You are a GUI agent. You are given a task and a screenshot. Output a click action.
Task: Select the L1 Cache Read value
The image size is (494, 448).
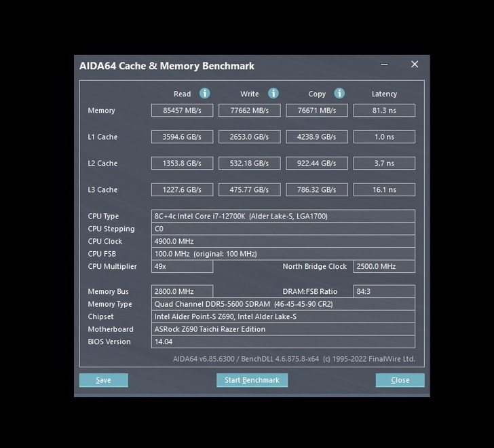pyautogui.click(x=182, y=136)
